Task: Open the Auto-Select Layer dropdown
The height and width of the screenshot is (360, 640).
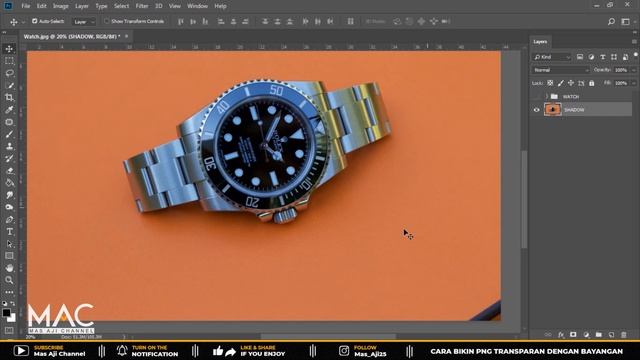Action: pos(84,22)
